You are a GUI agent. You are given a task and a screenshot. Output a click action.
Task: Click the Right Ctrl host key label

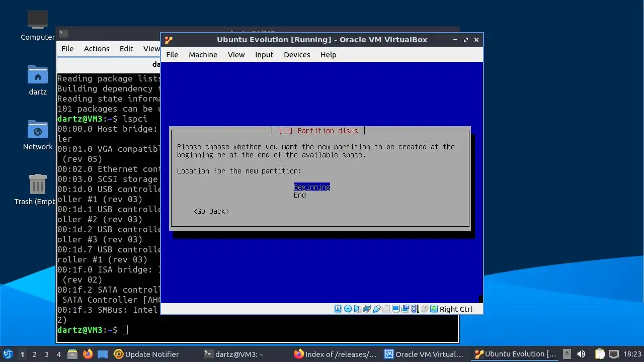pos(456,309)
